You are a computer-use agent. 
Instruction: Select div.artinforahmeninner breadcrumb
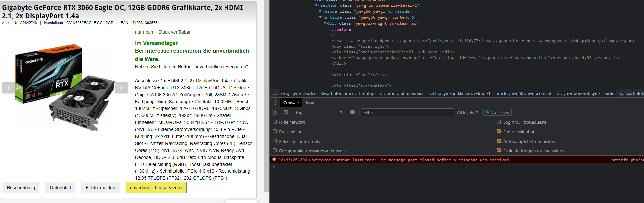pyautogui.click(x=402, y=94)
